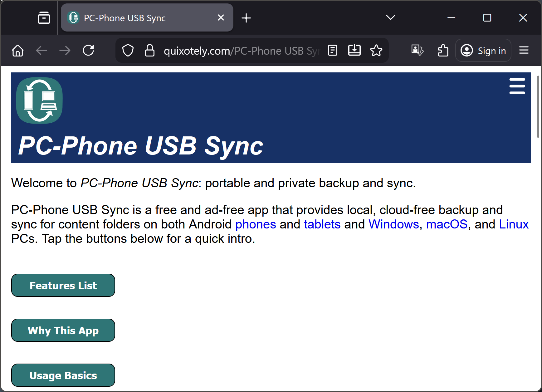Screen dimensions: 542x392
Task: Open tracking protection shield icon
Action: (x=128, y=51)
